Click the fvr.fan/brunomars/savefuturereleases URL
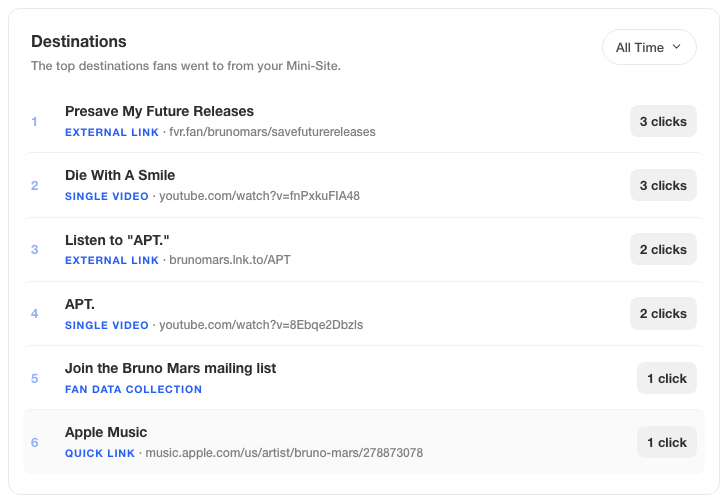Viewport: 728px width, 503px height. 272,132
